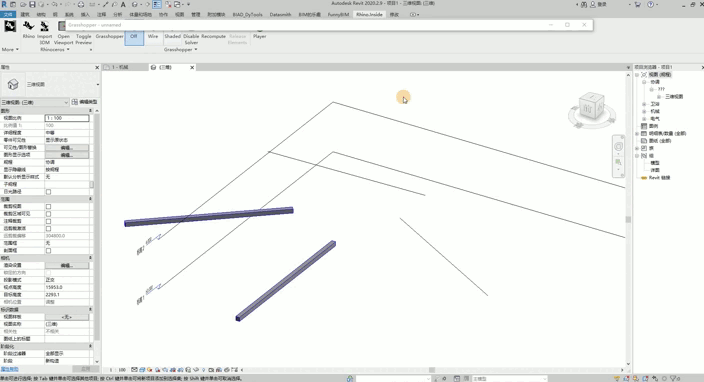This screenshot has height=382, width=704.
Task: Click Edit for visibility/graphics overrides
Action: pyautogui.click(x=67, y=148)
